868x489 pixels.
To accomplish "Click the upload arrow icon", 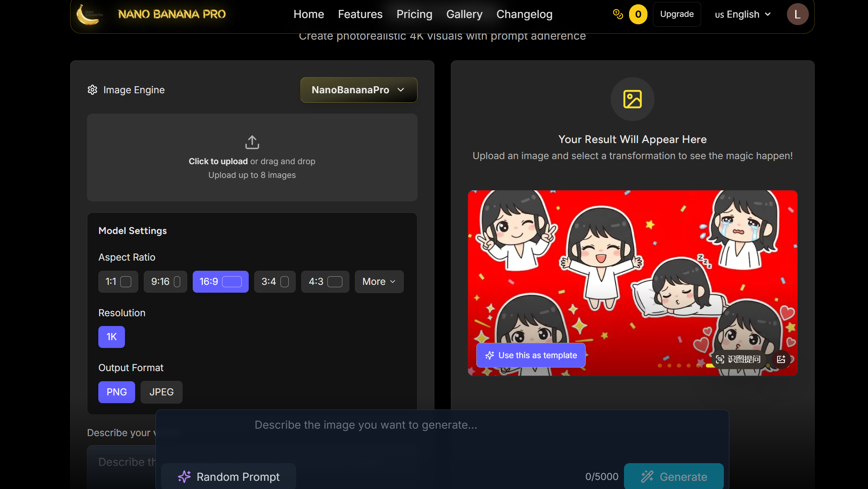I will (252, 142).
